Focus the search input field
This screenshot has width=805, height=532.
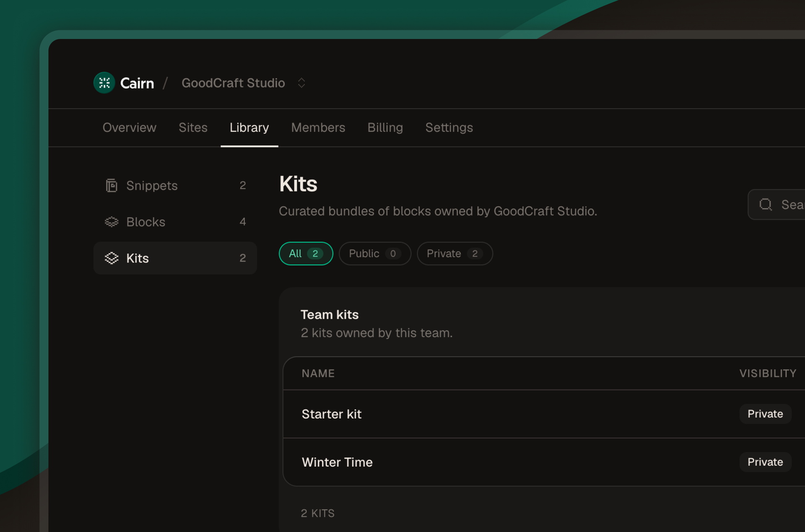point(776,205)
